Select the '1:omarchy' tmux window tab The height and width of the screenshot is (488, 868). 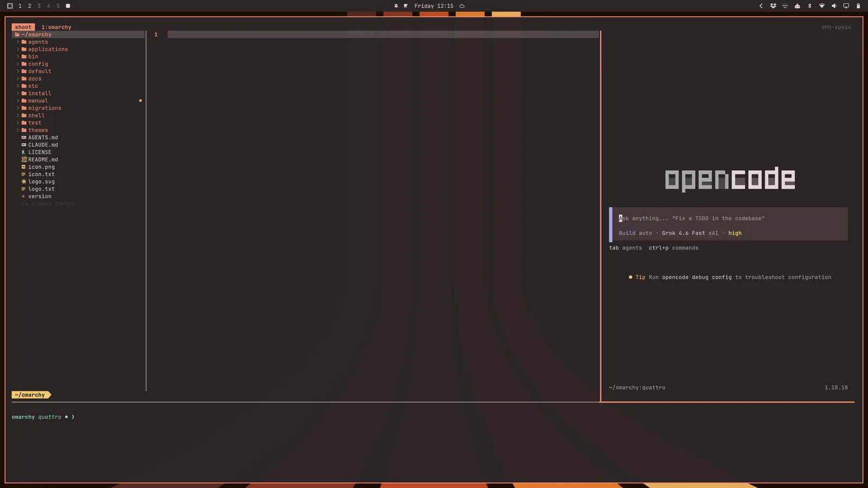point(56,27)
